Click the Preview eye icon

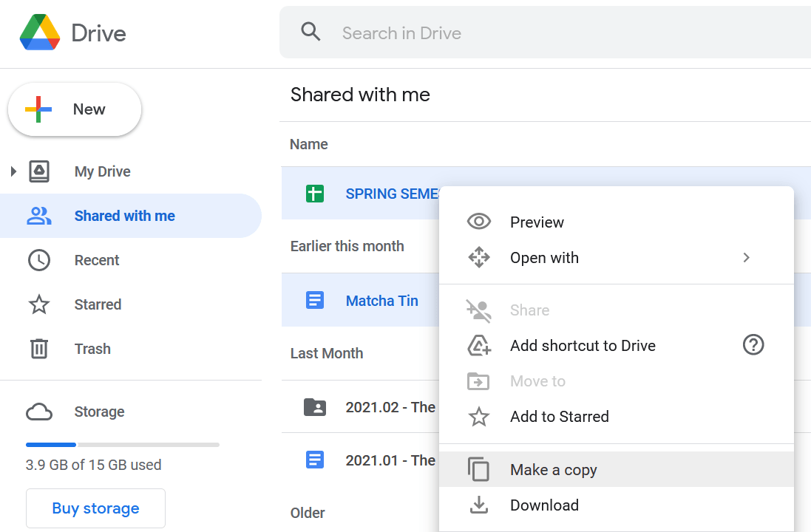coord(479,222)
